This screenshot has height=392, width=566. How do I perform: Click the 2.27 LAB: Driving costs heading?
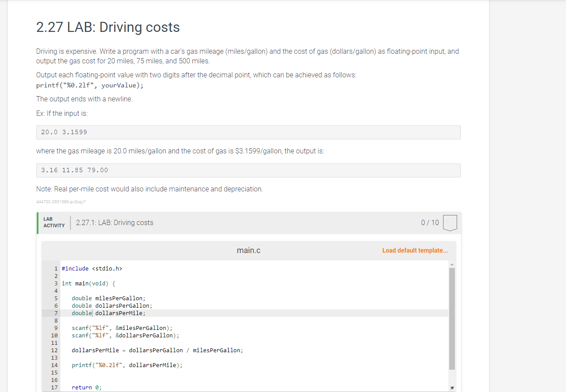[x=108, y=27]
